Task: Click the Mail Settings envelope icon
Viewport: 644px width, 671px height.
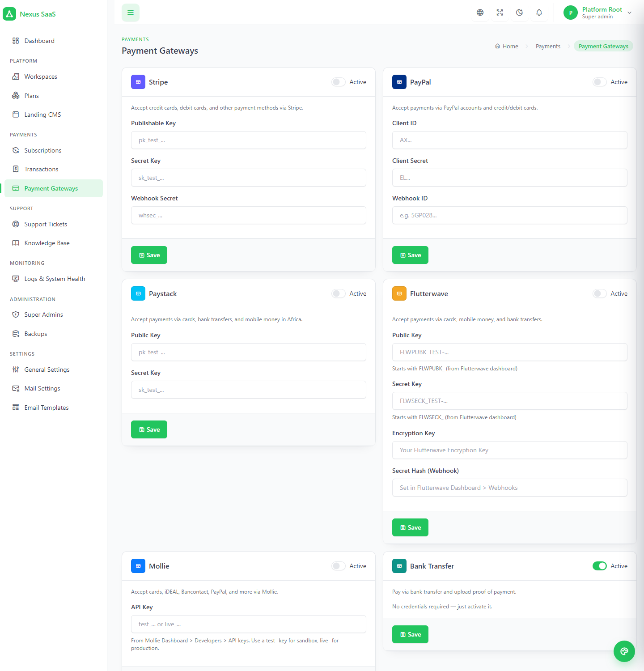Action: [16, 388]
